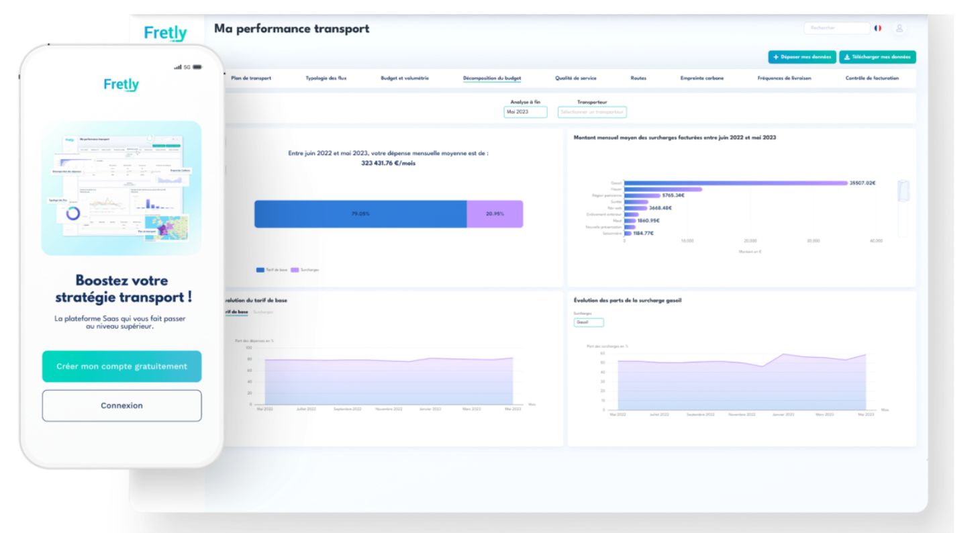Click Ma performance transport heading
This screenshot has width=980, height=533.
(291, 29)
